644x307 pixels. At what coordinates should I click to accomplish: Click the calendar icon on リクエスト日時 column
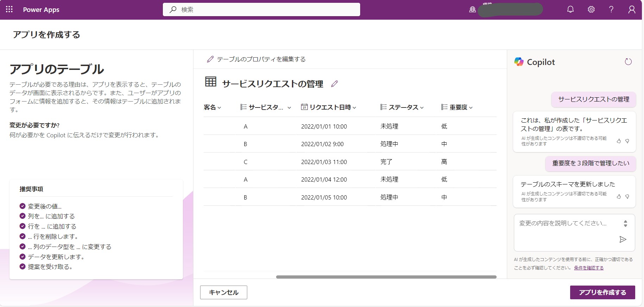coord(304,107)
